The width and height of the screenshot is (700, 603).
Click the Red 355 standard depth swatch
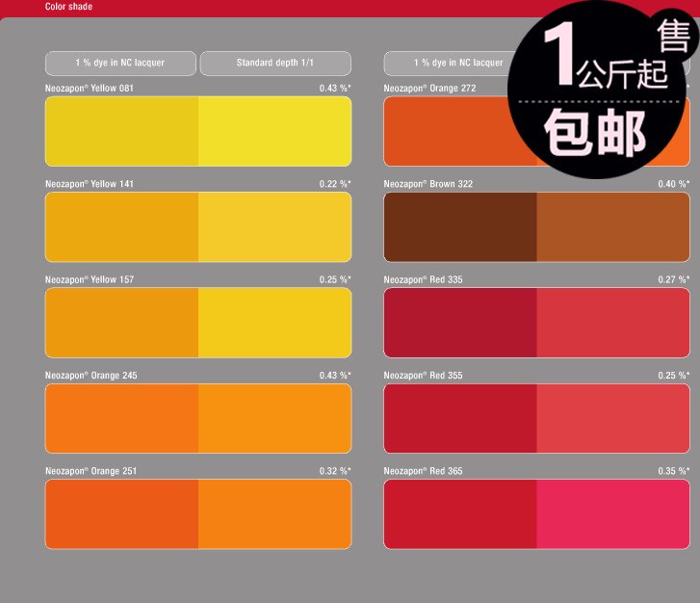613,418
